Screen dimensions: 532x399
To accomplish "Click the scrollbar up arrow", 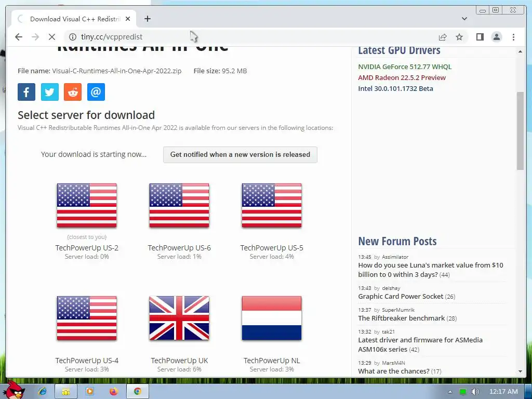I will pos(520,51).
